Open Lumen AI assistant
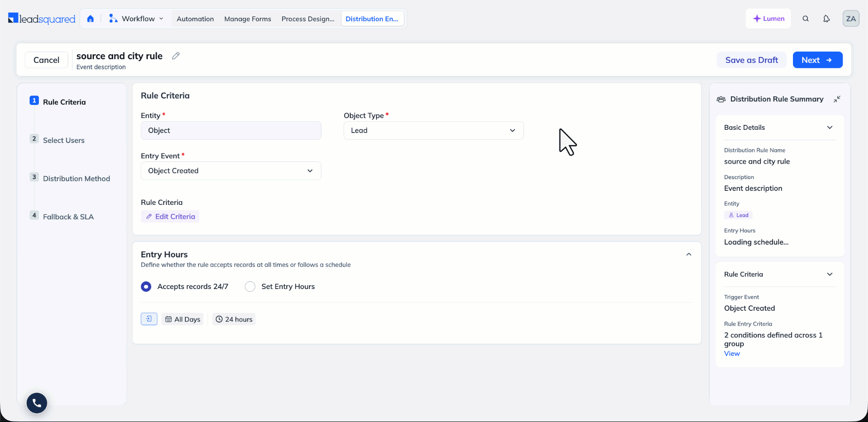Viewport: 868px width, 422px height. pos(768,19)
